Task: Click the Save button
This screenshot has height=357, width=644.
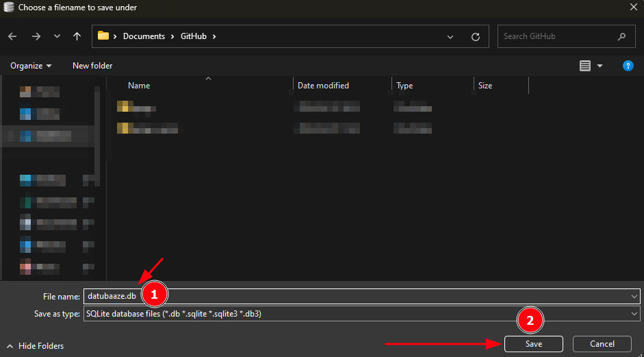Action: (x=533, y=344)
